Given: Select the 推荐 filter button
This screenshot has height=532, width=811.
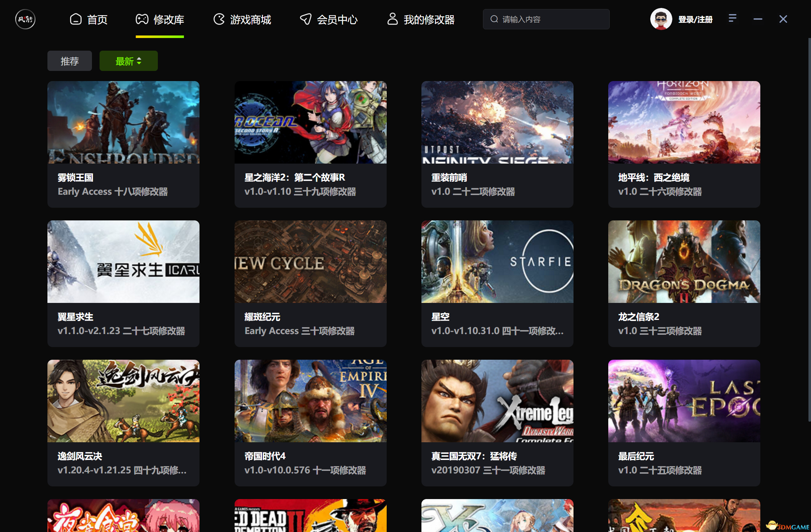Looking at the screenshot, I should click(70, 61).
